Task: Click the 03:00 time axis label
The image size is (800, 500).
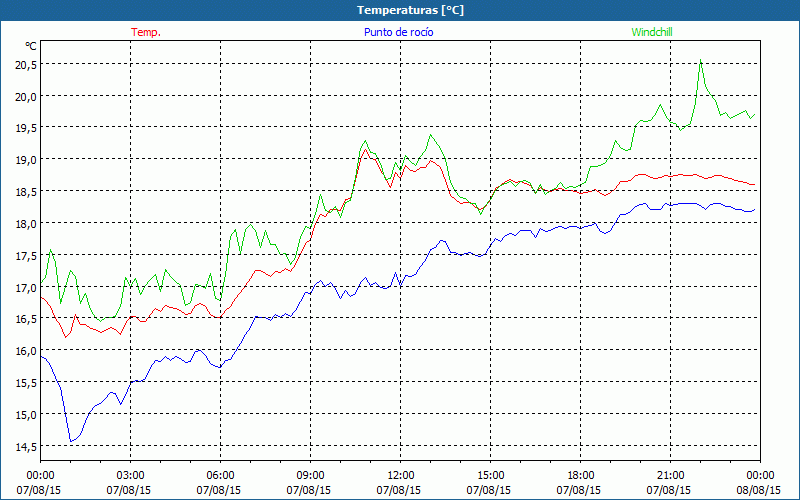Action: [x=131, y=476]
